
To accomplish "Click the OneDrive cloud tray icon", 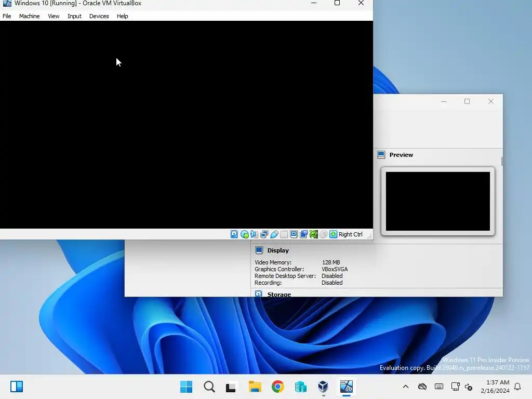I will (422, 387).
